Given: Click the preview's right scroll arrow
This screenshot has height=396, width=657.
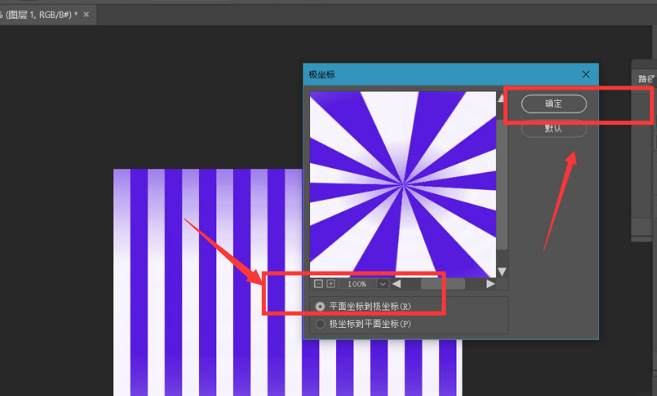Looking at the screenshot, I should tap(490, 284).
